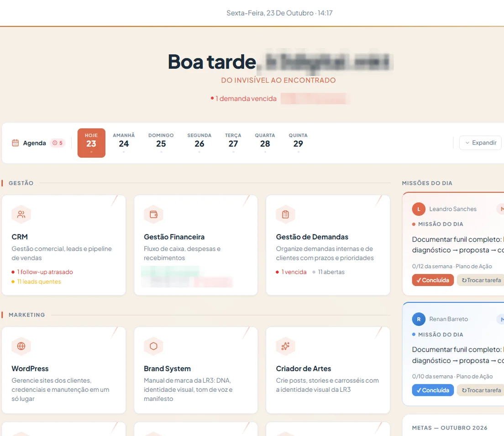Click Trocar tarefa for Leandro Sanches
504x436 pixels.
coord(481,280)
